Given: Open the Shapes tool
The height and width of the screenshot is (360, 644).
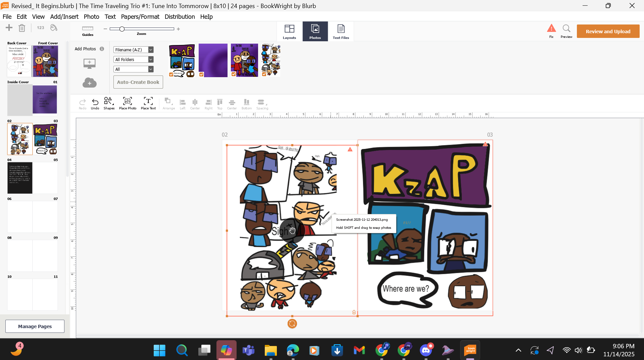Looking at the screenshot, I should point(109,103).
